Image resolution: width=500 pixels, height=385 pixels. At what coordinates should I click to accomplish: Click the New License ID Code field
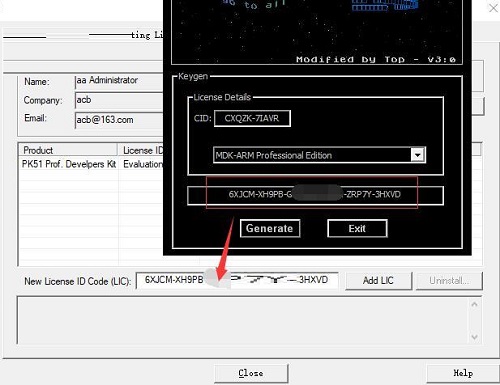[x=237, y=280]
